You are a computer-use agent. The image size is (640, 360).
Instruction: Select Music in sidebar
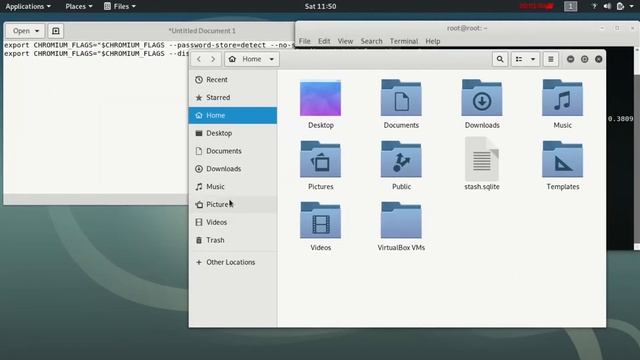(233, 187)
